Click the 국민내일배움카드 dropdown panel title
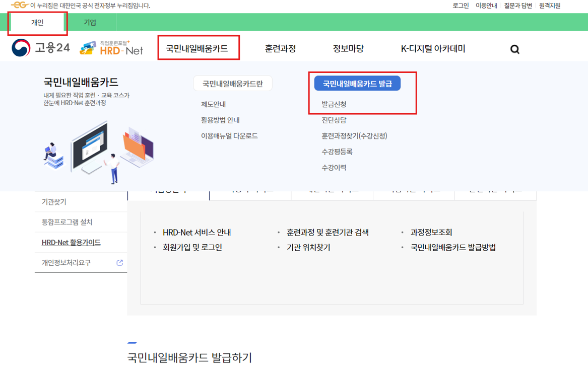Screen dimensions: 588x373 pyautogui.click(x=81, y=82)
